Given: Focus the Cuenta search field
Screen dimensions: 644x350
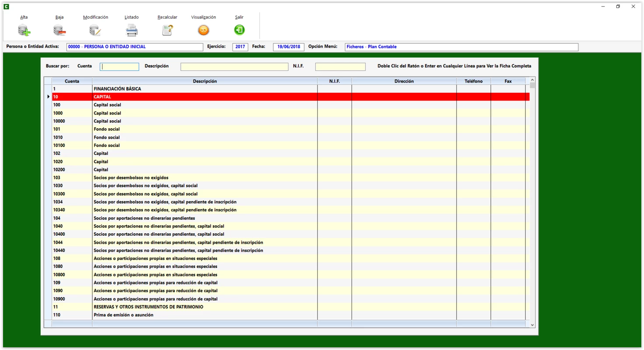Looking at the screenshot, I should [x=120, y=66].
